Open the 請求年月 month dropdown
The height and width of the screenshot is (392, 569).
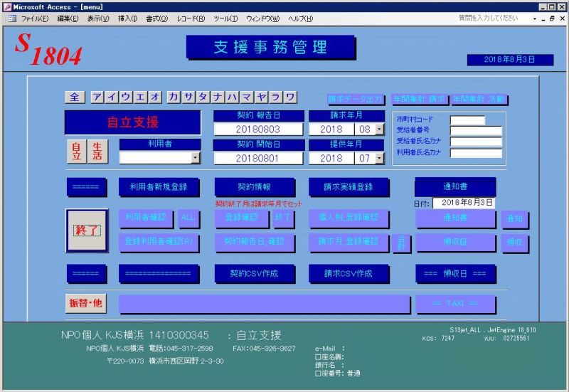pyautogui.click(x=379, y=129)
